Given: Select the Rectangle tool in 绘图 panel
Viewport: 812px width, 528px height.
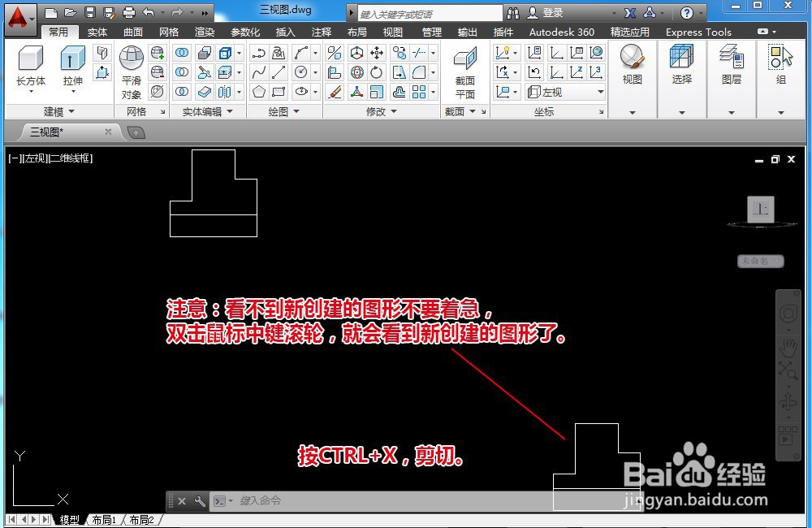Looking at the screenshot, I should pos(279,92).
